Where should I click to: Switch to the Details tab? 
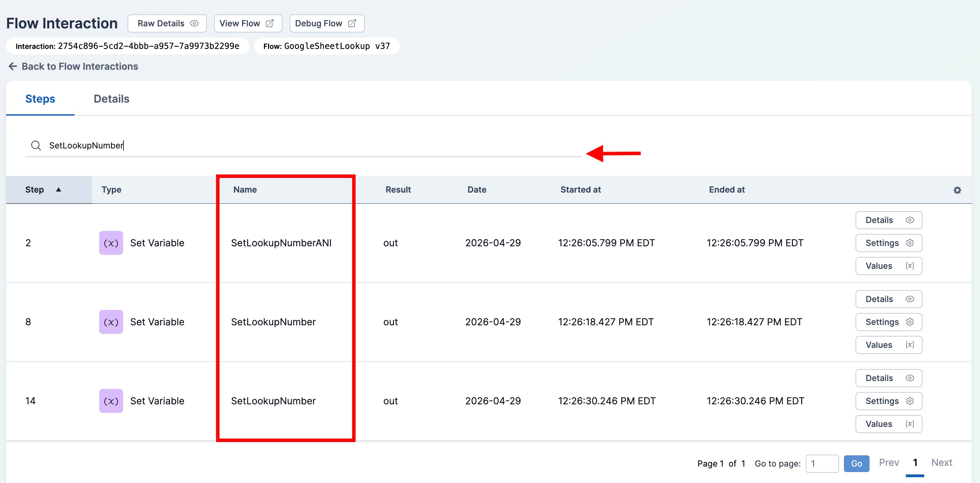click(111, 99)
